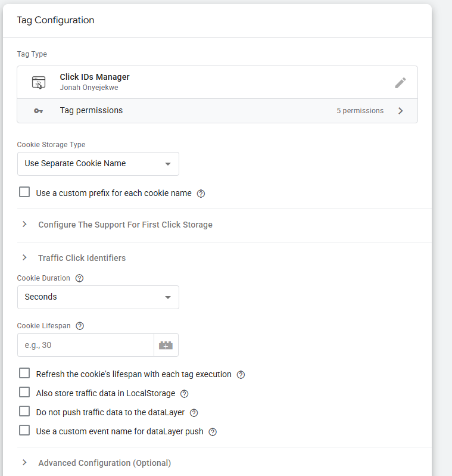Image resolution: width=452 pixels, height=476 pixels.
Task: Click help icon next to Cookie Duration
Action: click(79, 278)
